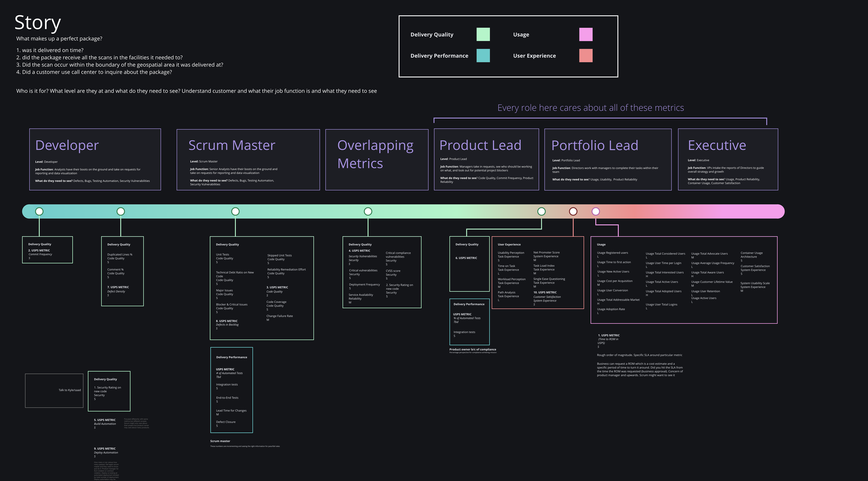This screenshot has height=481, width=868.
Task: Click 'Every role here cares' annotation text
Action: pyautogui.click(x=590, y=108)
